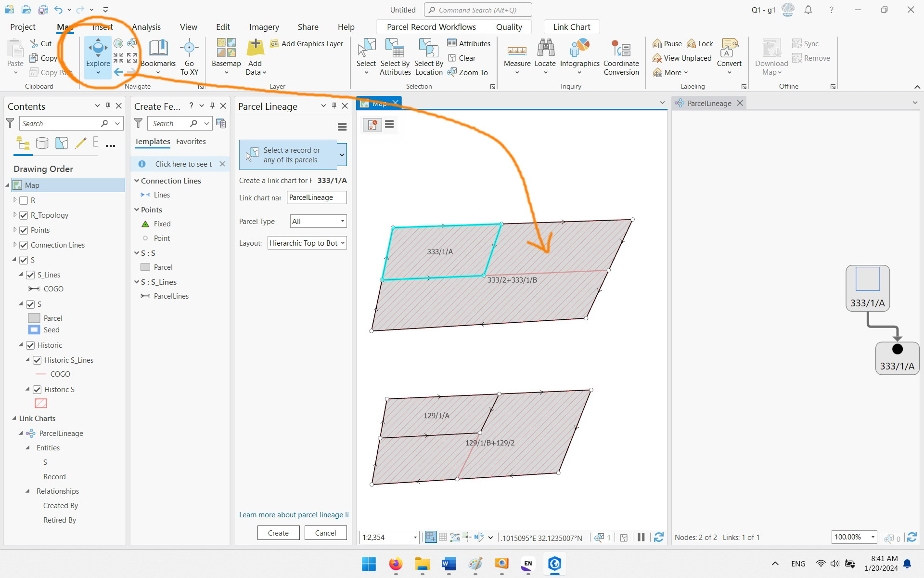
Task: Uncheck the Historic layer visibility
Action: click(x=31, y=345)
